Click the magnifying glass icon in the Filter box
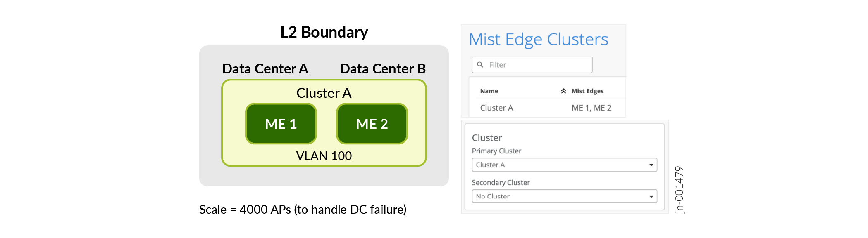This screenshot has width=868, height=238. point(479,64)
